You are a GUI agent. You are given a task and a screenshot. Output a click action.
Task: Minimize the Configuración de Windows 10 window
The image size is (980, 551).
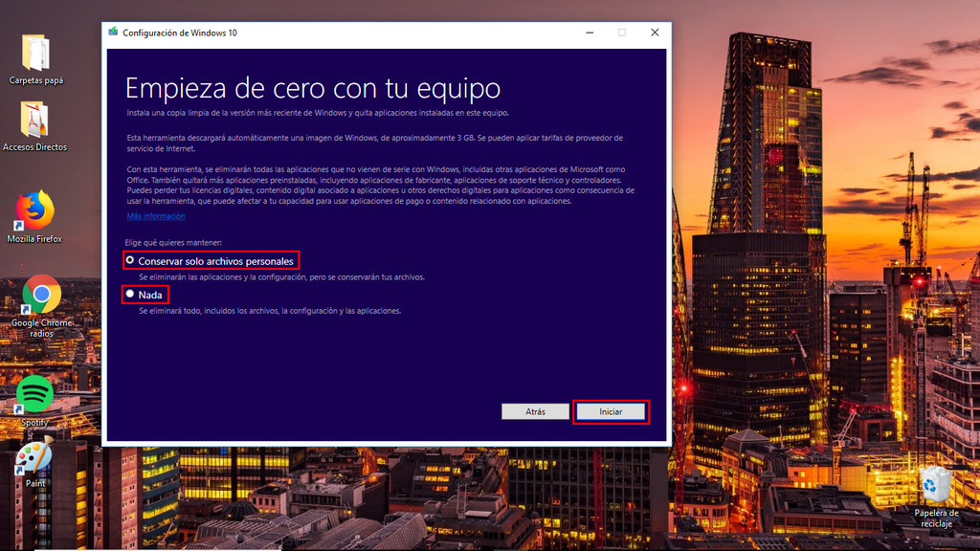[x=590, y=32]
